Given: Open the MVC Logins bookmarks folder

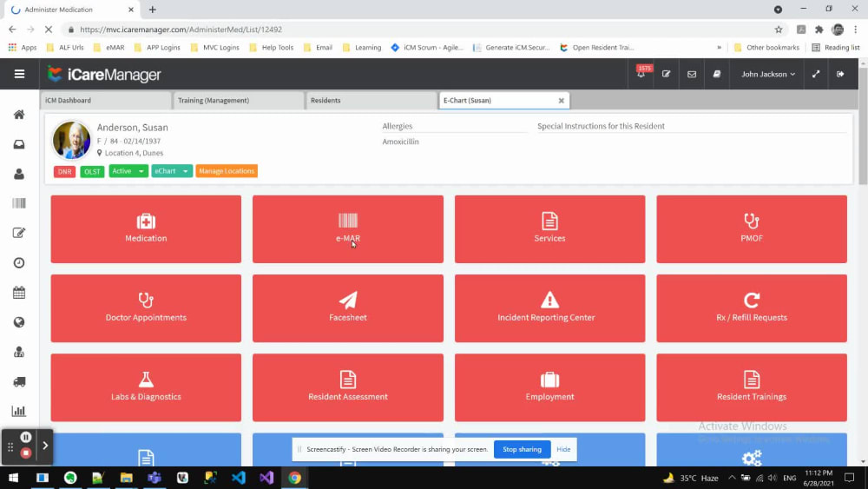Looking at the screenshot, I should (x=215, y=48).
